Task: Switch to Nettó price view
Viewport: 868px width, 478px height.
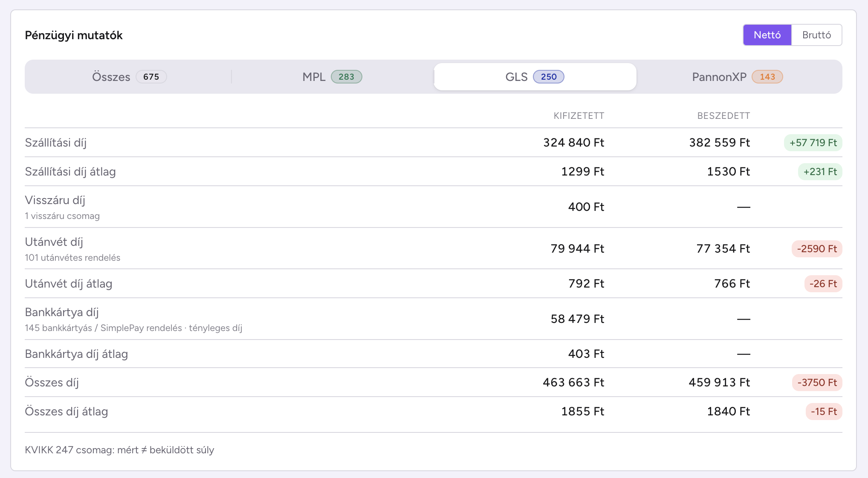Action: click(x=767, y=35)
